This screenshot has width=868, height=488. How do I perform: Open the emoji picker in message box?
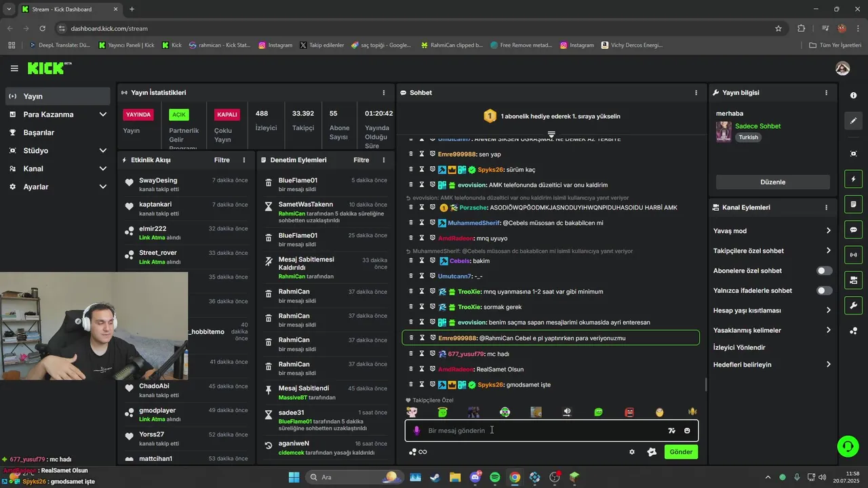point(687,430)
